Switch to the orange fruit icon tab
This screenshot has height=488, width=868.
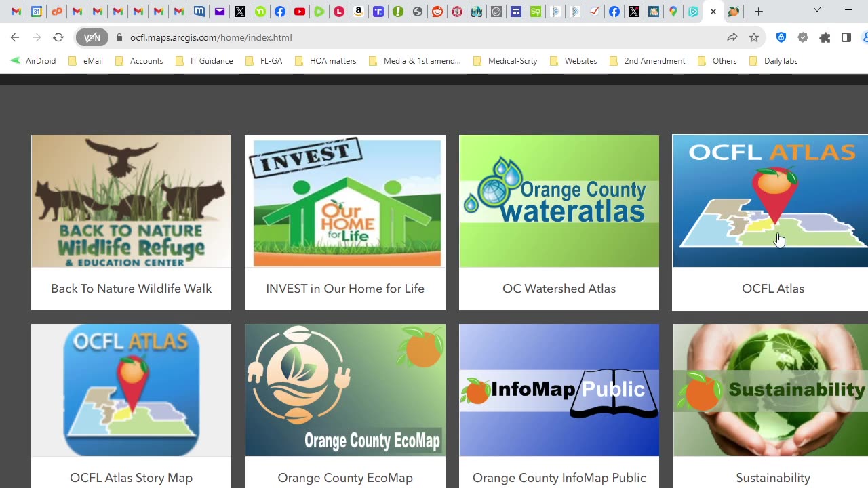click(x=734, y=12)
